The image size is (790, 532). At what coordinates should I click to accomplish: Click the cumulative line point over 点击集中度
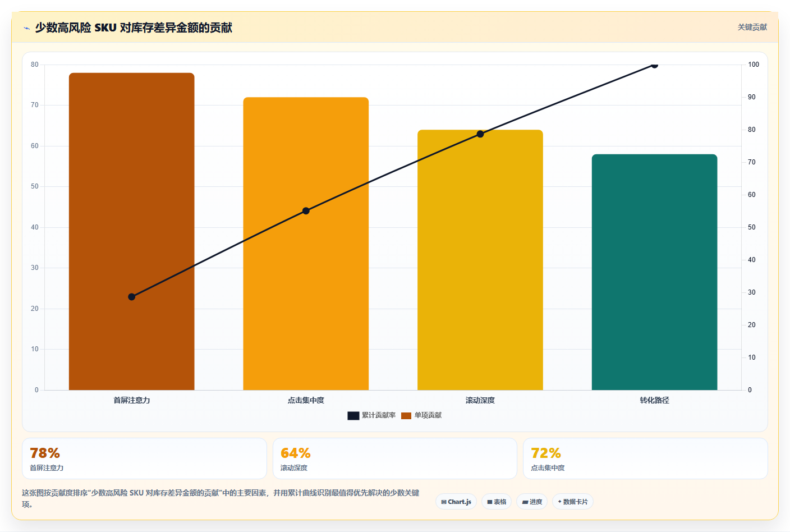[x=306, y=211]
